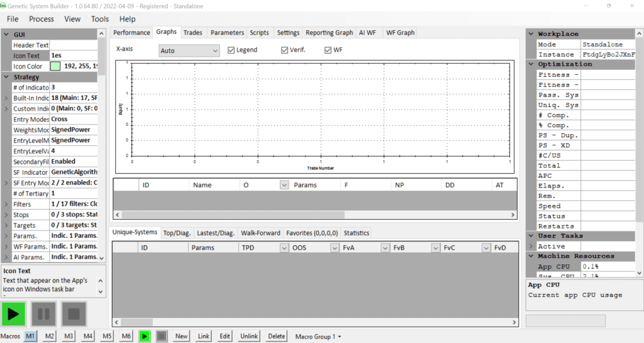Stop macro using small square icon
Viewport: 644px width, 343px height.
(162, 336)
